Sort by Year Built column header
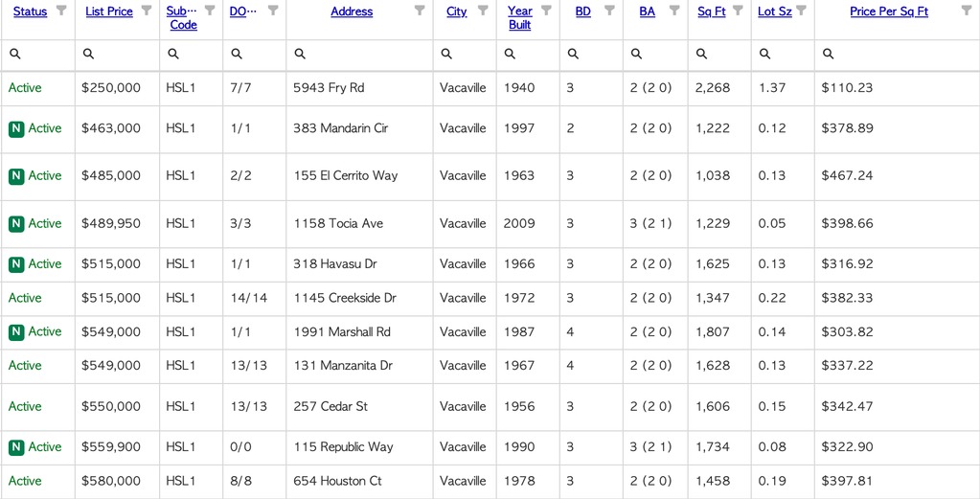Viewport: 980px width, 499px height. (x=520, y=18)
